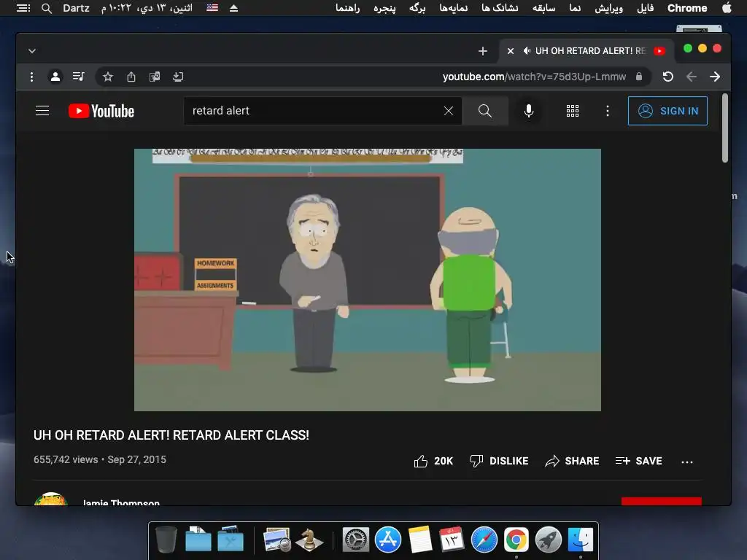This screenshot has height=560, width=747.
Task: Open Trash from the dock
Action: click(x=166, y=540)
